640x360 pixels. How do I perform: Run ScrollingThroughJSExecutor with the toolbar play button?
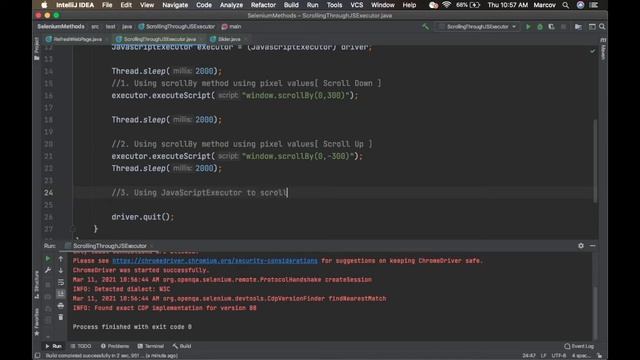528,27
